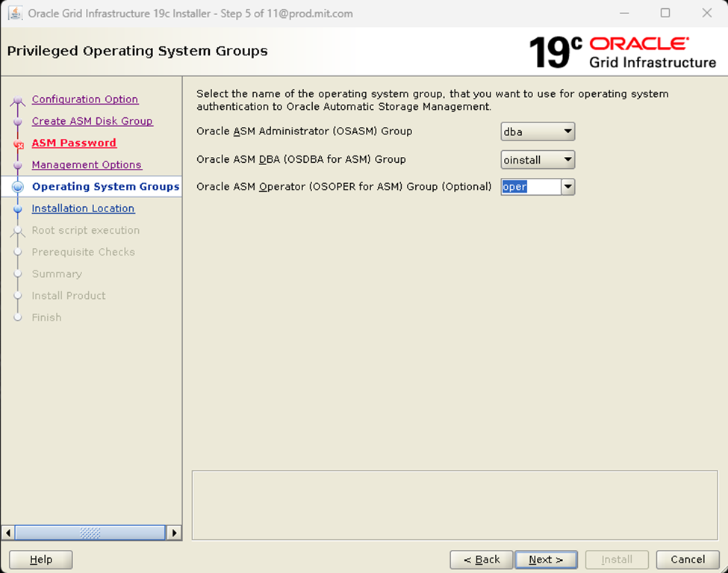Image resolution: width=728 pixels, height=573 pixels.
Task: Click the left scroll arrow in sidebar
Action: pos(8,533)
